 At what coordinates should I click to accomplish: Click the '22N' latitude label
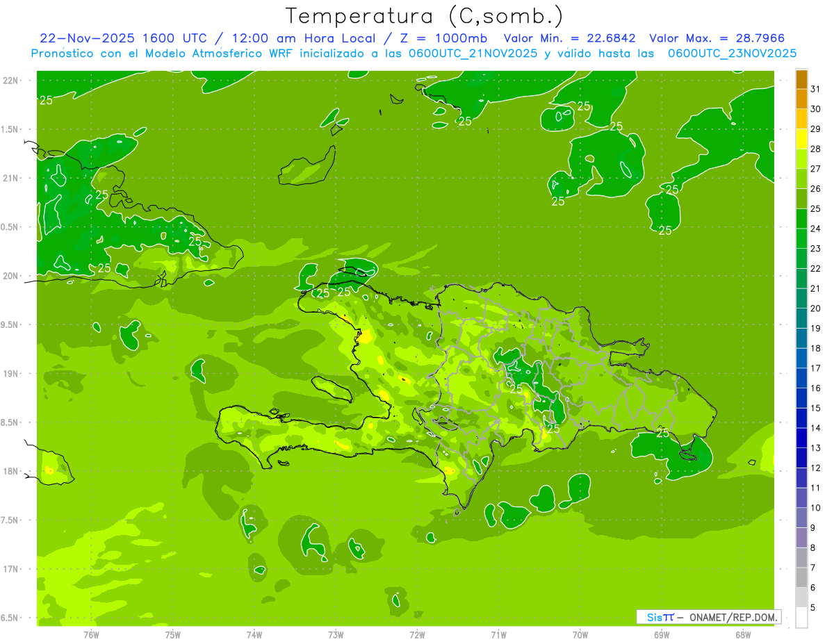pos(10,81)
